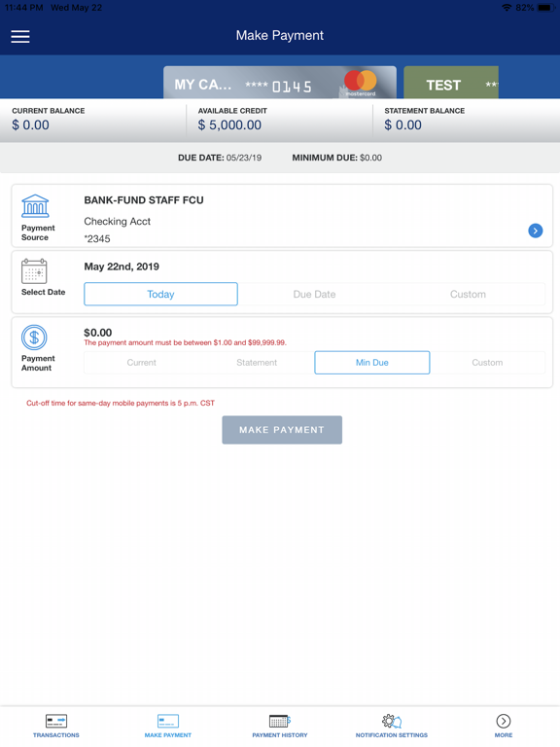Open payment source chevron arrow
Viewport: 560px width, 747px height.
536,231
